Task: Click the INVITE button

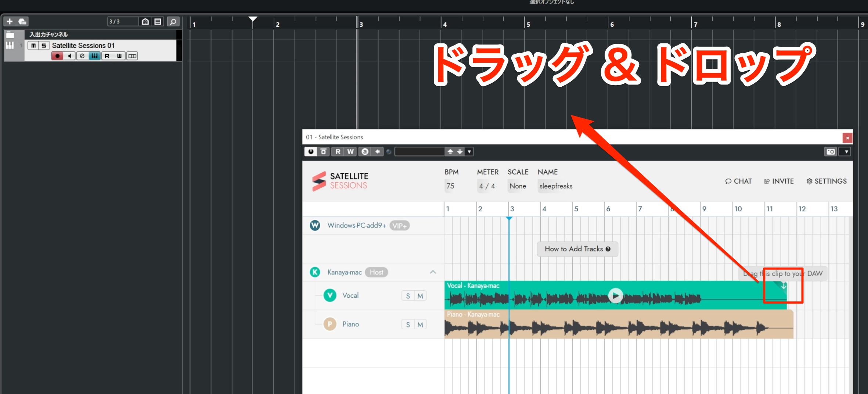Action: (x=779, y=181)
